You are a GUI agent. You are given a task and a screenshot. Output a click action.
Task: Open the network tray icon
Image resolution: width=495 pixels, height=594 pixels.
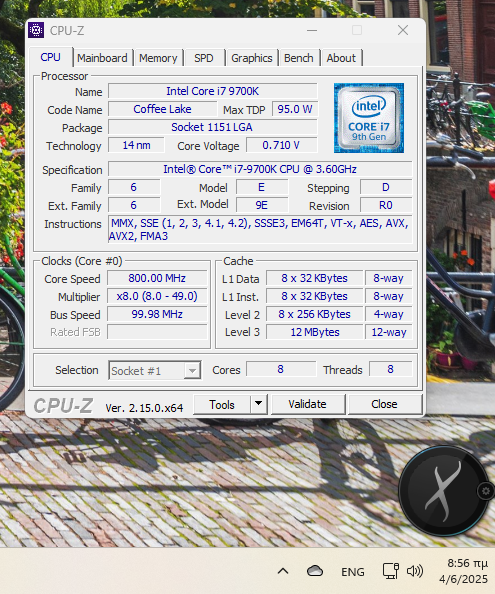(390, 571)
